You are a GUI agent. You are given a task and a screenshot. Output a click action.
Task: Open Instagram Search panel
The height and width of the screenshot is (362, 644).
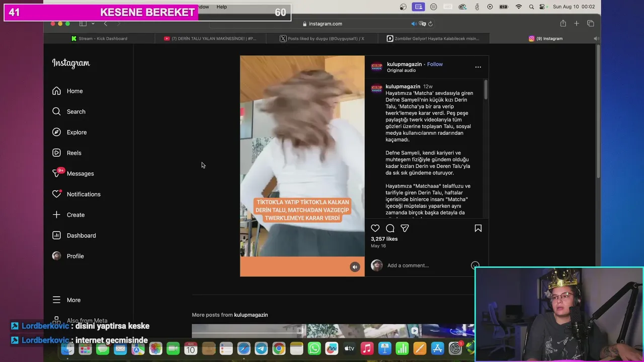(69, 112)
